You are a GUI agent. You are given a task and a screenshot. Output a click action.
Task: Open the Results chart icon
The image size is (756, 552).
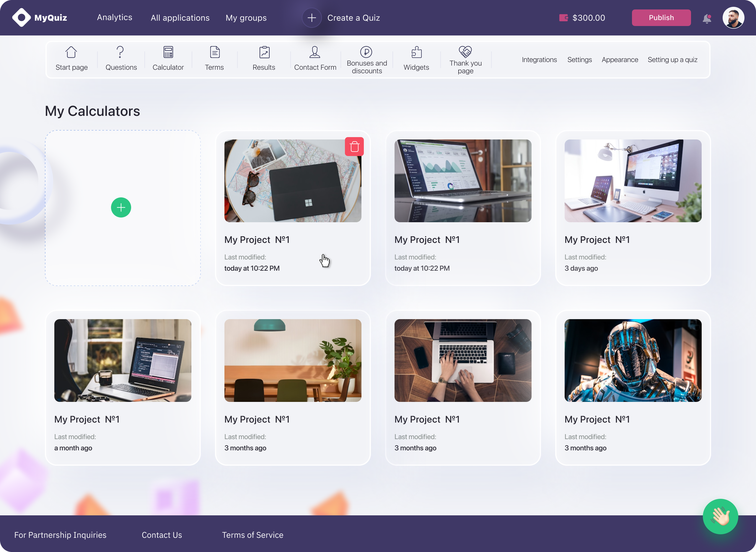(264, 53)
